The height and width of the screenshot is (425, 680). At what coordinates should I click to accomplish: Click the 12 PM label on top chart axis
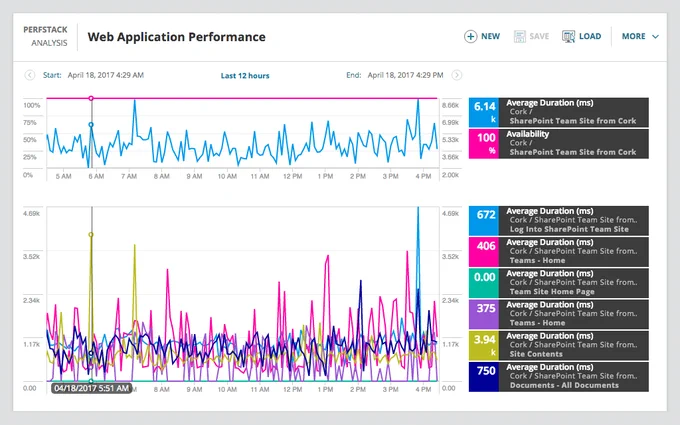click(x=293, y=177)
